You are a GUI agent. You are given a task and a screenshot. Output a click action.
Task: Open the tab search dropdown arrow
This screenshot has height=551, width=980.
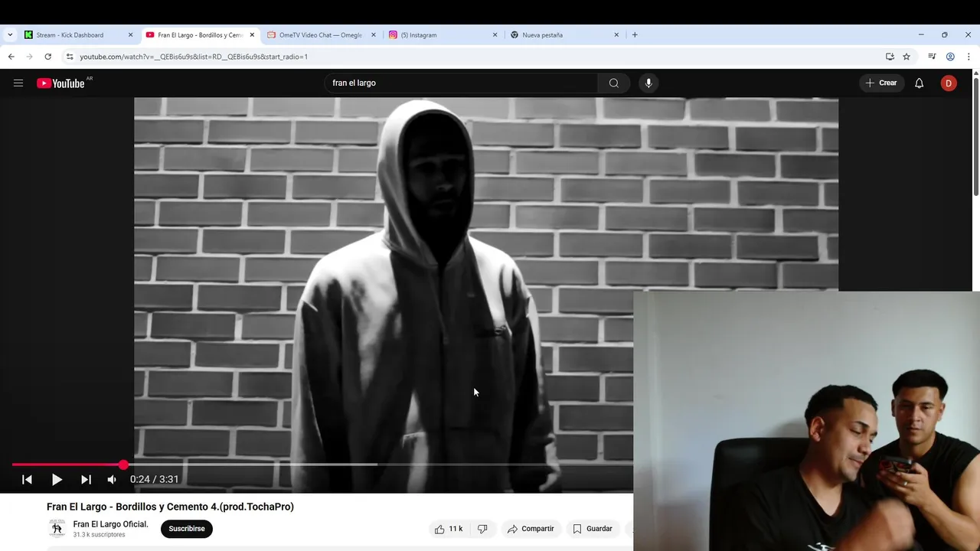[x=10, y=34]
